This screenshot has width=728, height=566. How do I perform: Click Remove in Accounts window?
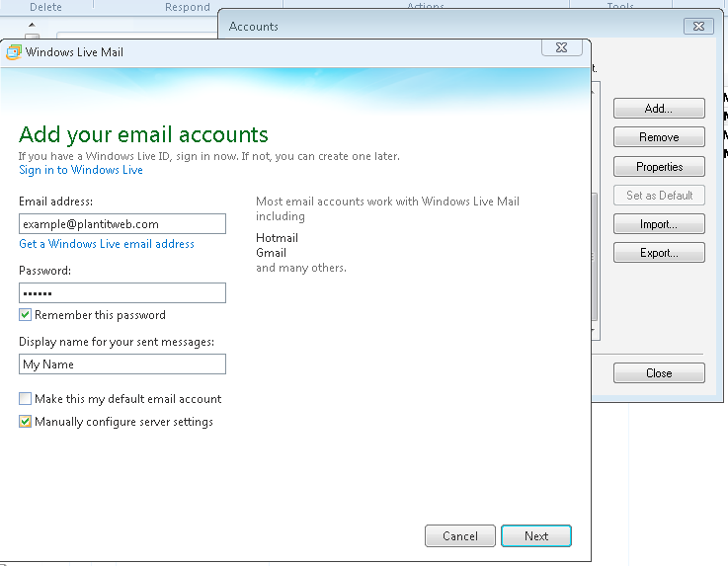point(659,137)
